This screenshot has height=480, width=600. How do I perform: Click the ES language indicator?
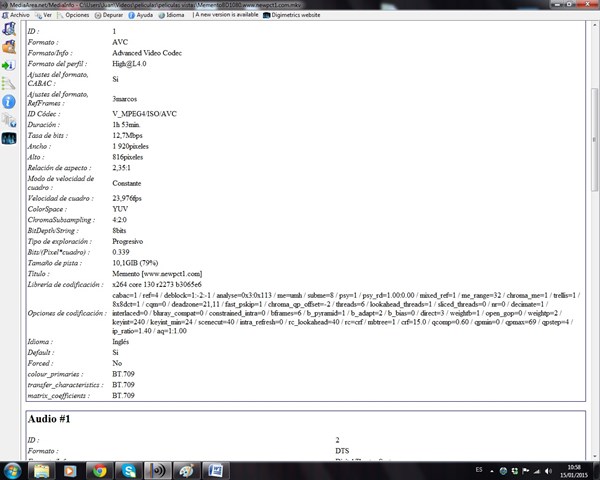tap(479, 470)
